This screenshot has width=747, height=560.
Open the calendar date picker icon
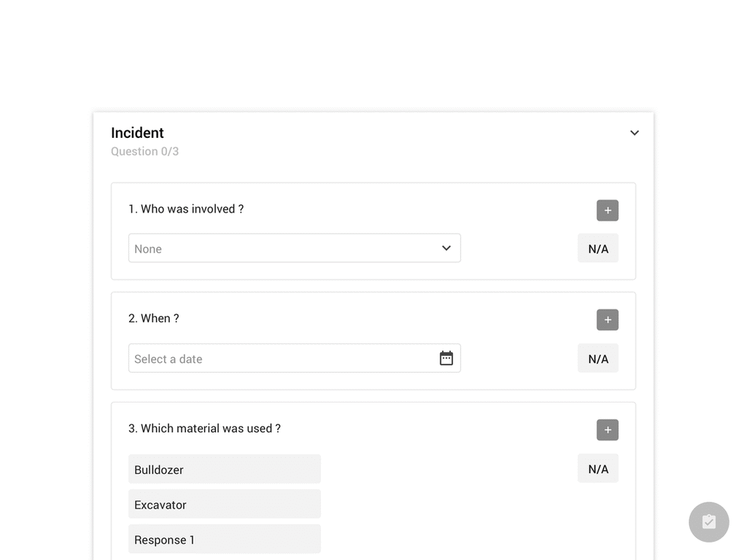click(446, 358)
